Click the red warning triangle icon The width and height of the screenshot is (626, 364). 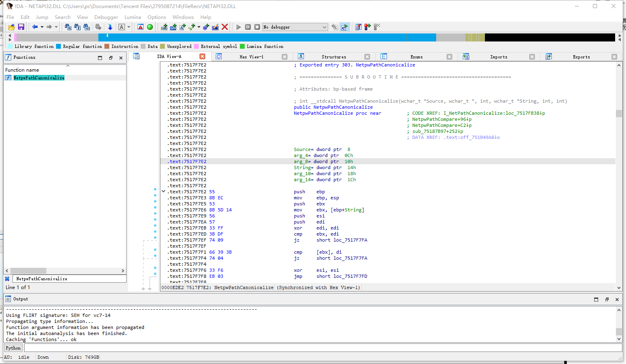point(140,27)
